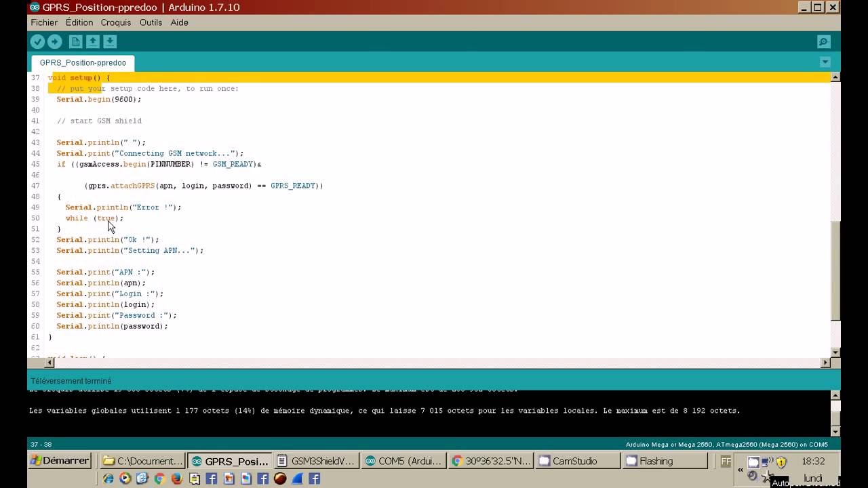Switch to Flashing taskbar button
Screen dimensions: 868x488
point(665,461)
